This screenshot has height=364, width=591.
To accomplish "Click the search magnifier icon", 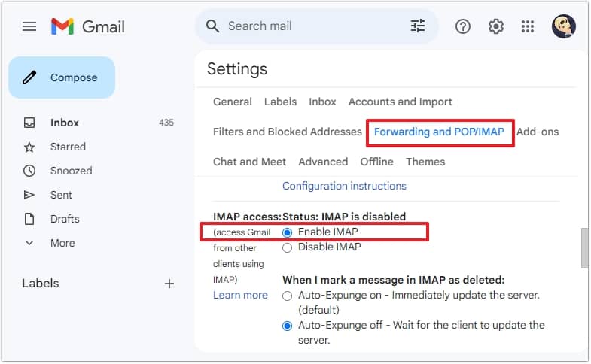I will (212, 26).
